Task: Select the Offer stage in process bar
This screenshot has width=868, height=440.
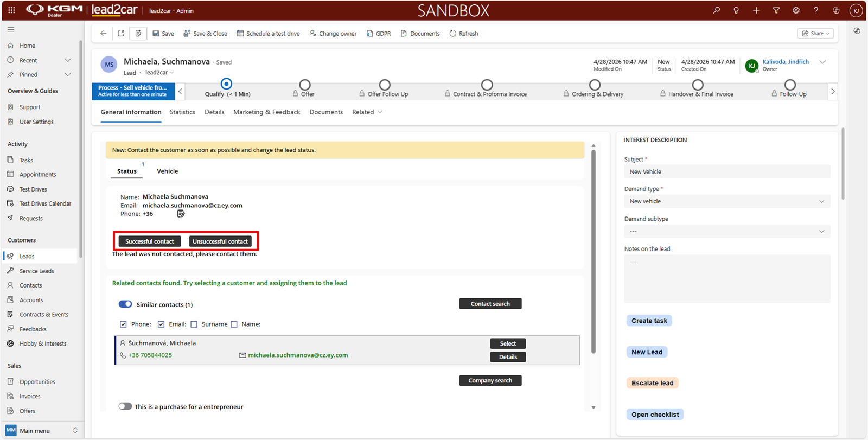Action: (305, 85)
